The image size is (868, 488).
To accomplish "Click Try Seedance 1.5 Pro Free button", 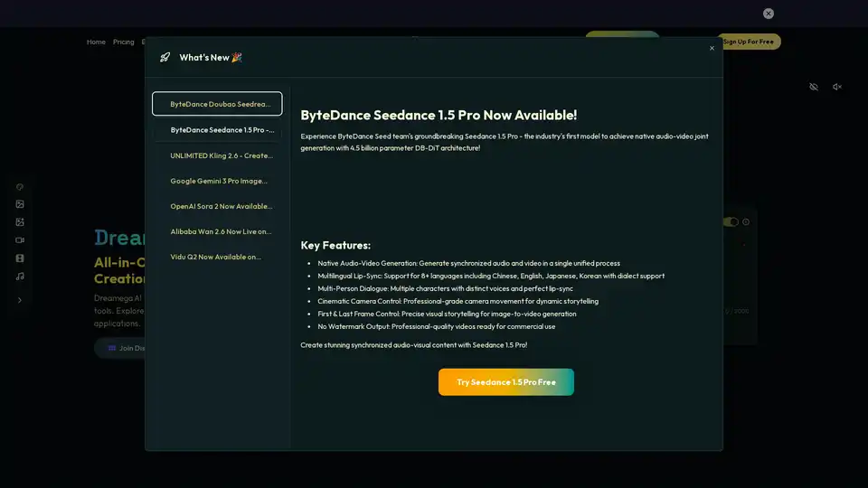I will [506, 381].
